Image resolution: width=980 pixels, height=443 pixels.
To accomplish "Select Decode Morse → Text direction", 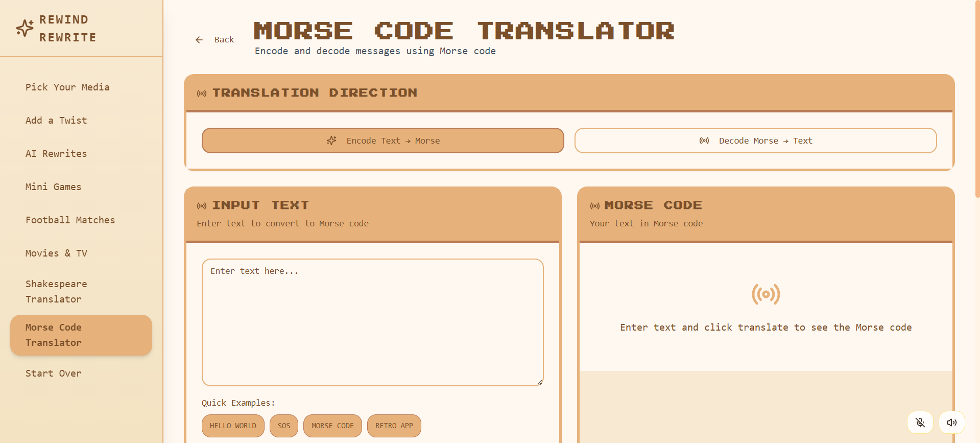I will pos(756,141).
